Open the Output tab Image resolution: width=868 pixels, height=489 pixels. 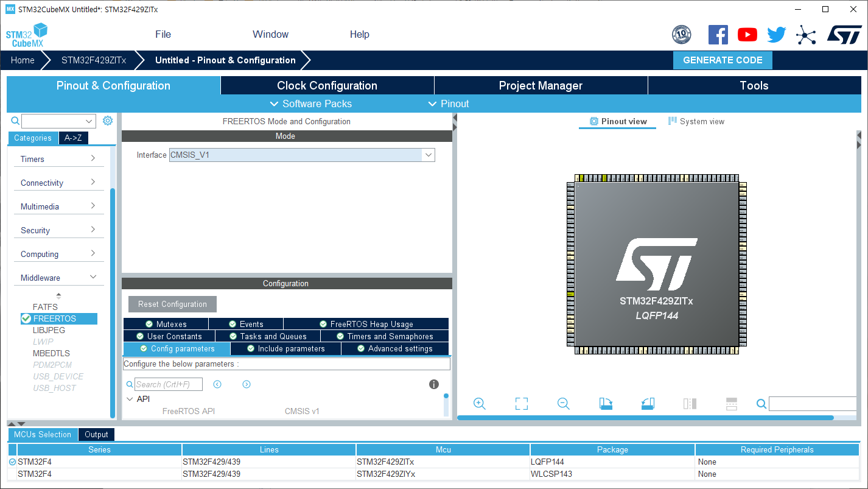click(x=96, y=434)
